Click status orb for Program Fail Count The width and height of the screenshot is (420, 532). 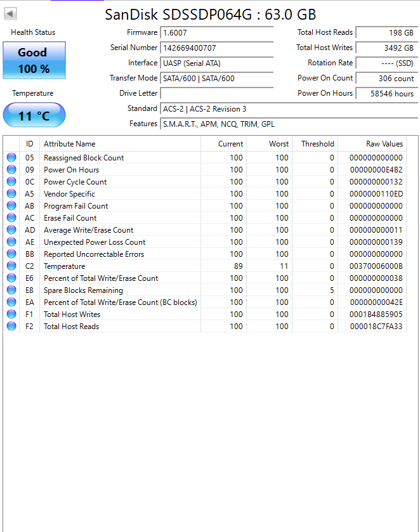point(11,205)
